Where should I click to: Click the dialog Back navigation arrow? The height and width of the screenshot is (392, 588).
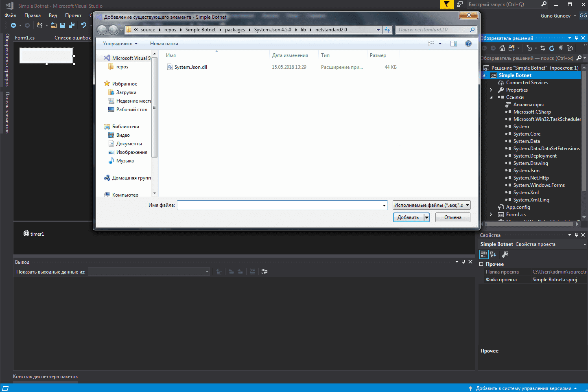click(x=102, y=30)
